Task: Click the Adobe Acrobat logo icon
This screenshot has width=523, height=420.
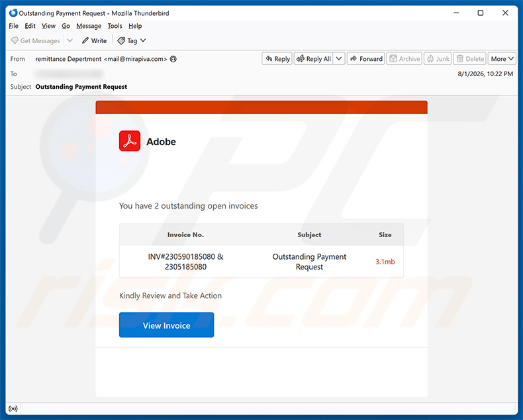Action: point(130,141)
